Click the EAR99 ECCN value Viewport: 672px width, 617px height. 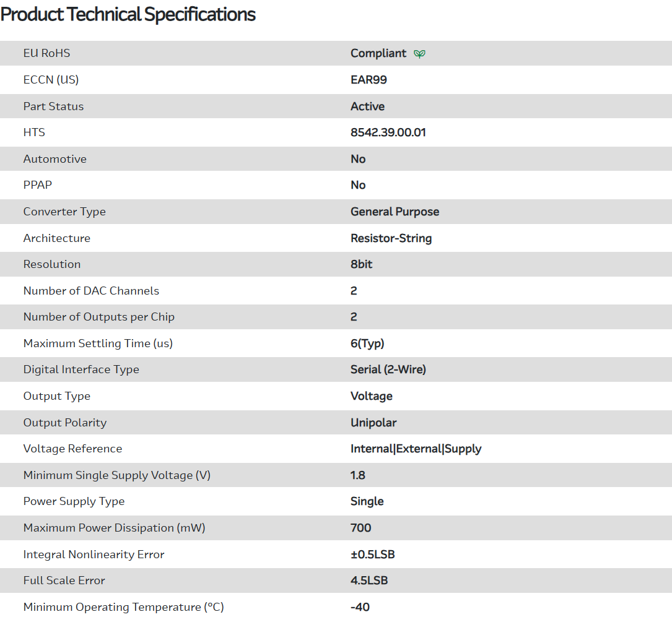pos(369,80)
